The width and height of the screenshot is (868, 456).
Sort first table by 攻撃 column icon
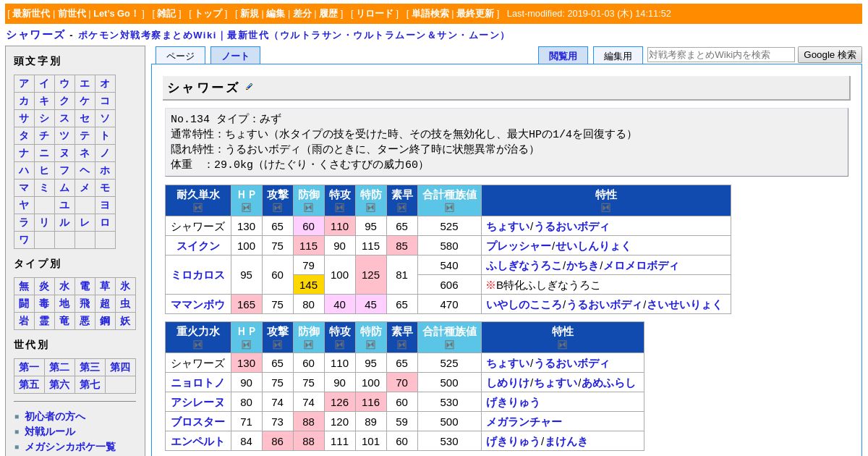(278, 208)
